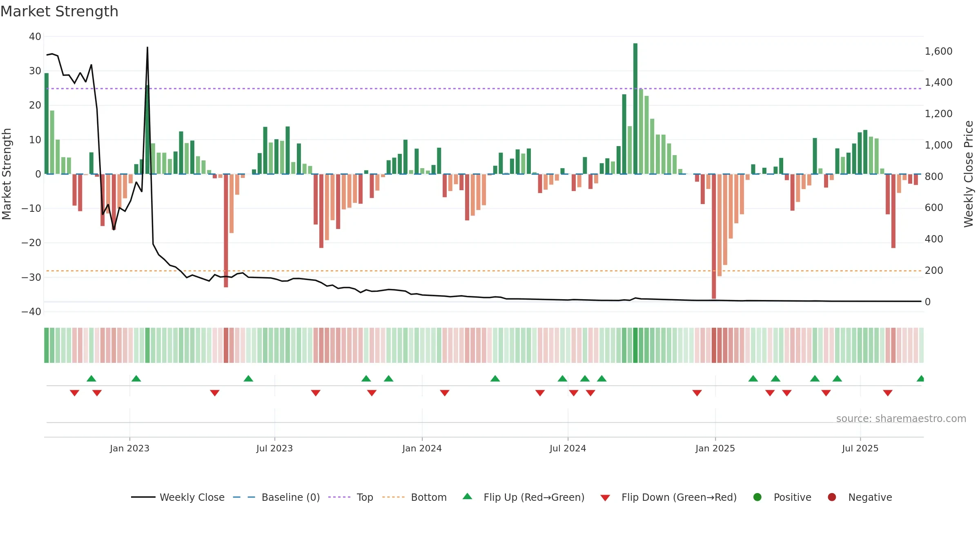Toggle Flip Down (Green→Red) legend entry
980x551 pixels.
[x=668, y=497]
